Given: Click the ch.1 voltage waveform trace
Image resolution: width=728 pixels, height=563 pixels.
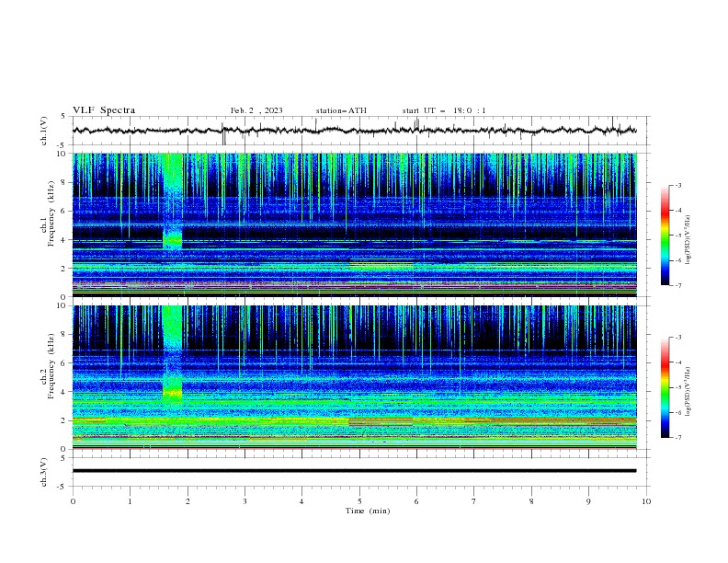Looking at the screenshot, I should pyautogui.click(x=354, y=131).
